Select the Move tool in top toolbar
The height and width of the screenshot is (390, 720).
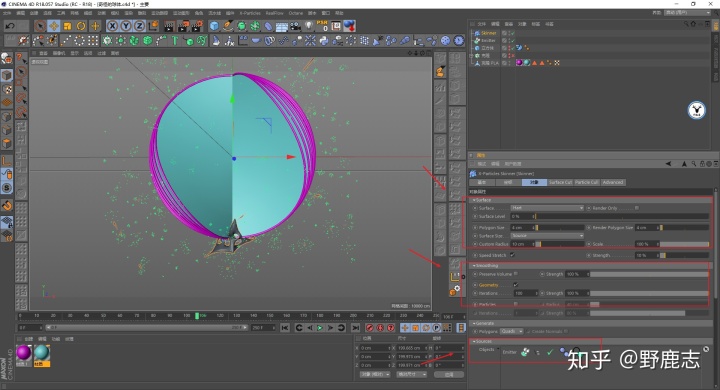54,26
